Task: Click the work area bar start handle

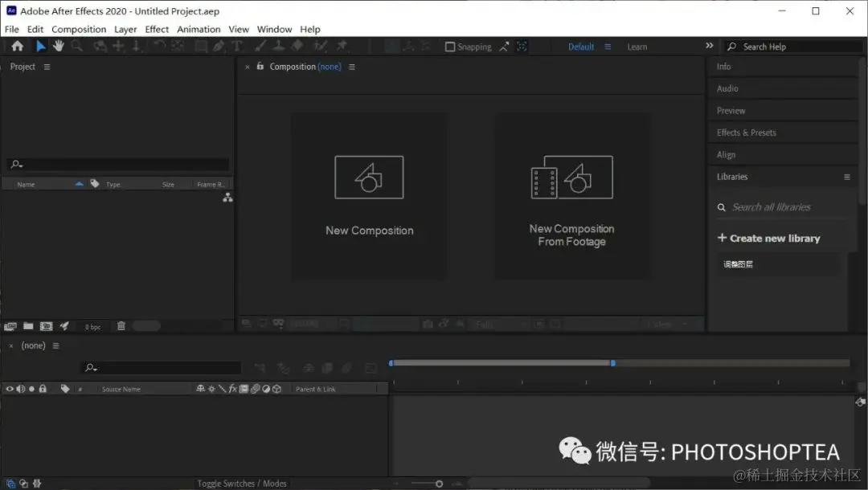Action: 391,363
